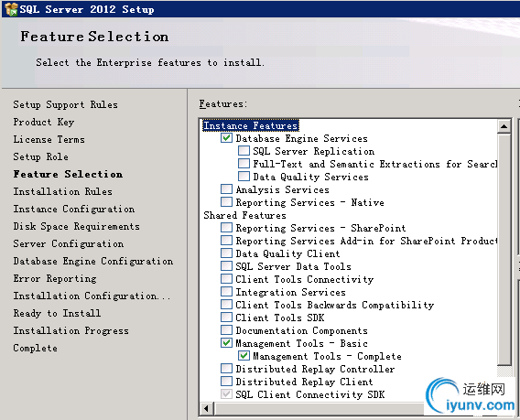Image resolution: width=520 pixels, height=420 pixels.
Task: Enable Analysis Services checkbox
Action: click(x=226, y=188)
